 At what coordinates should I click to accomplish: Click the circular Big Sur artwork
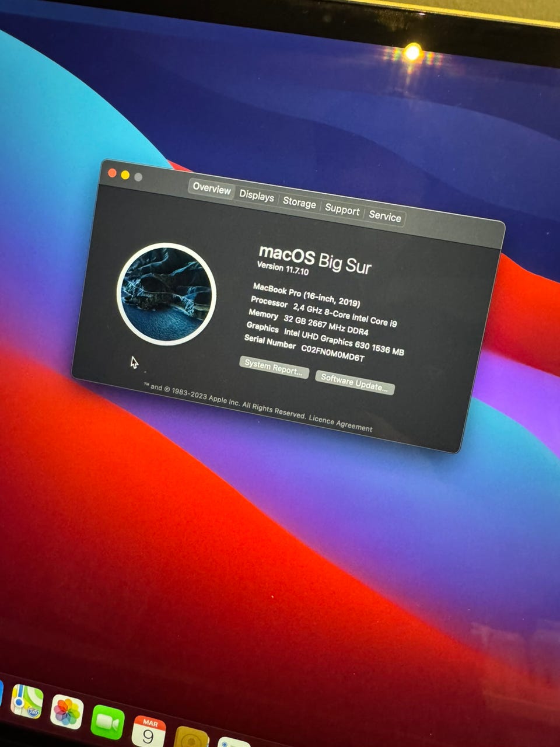click(167, 294)
